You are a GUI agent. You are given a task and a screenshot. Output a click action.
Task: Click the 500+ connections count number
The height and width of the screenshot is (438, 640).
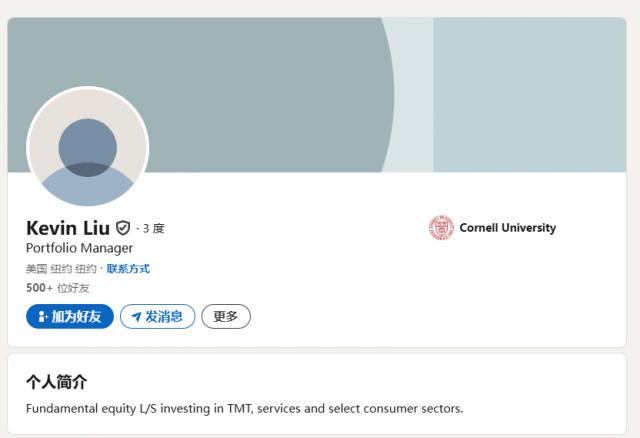tap(39, 288)
